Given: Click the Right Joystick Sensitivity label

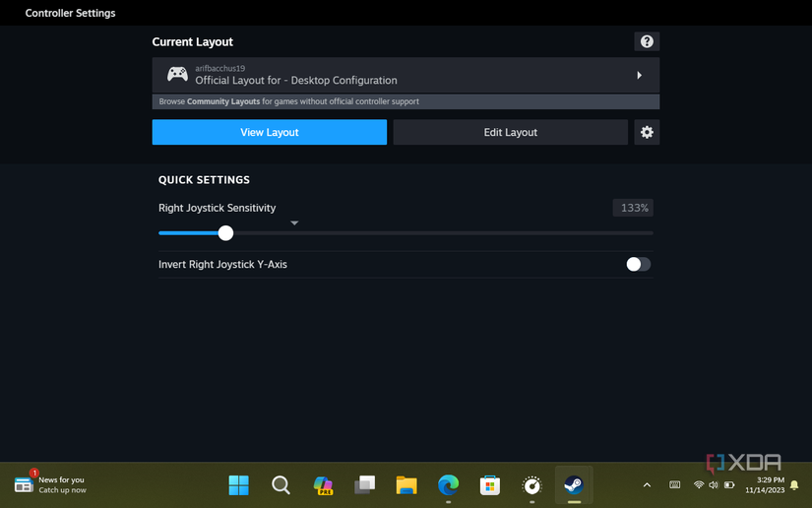Looking at the screenshot, I should [217, 208].
